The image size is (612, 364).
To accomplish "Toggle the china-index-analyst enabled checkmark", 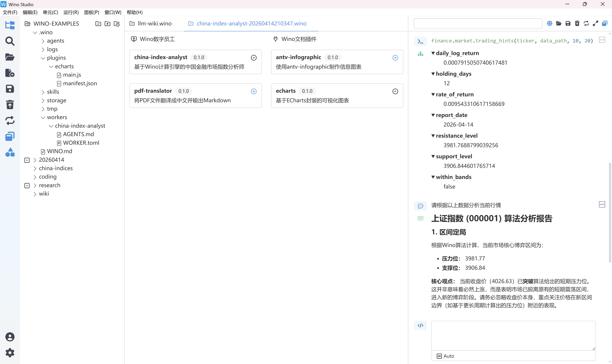I will (x=254, y=58).
